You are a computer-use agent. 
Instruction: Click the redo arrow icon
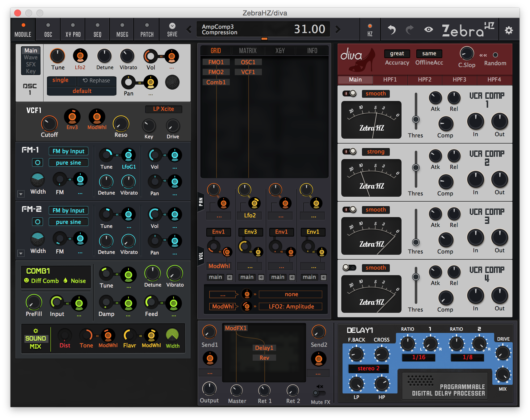point(410,30)
